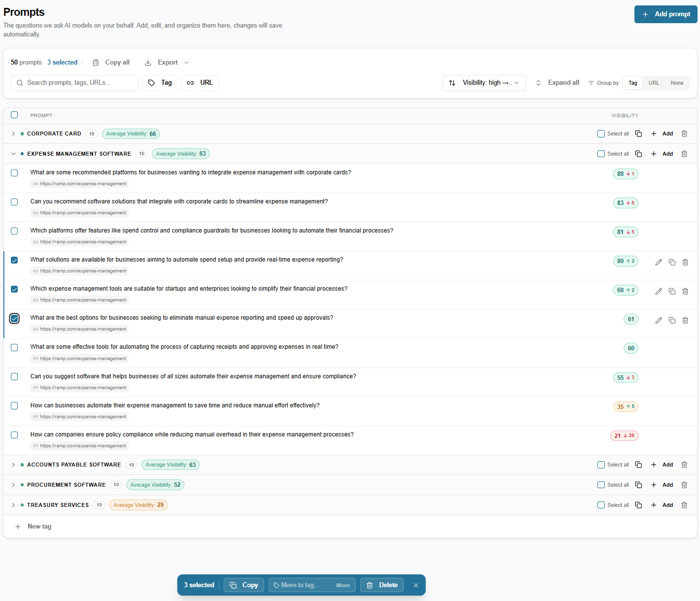The image size is (700, 601).
Task: Edit the 'automate spend setup' prompt pencil icon
Action: click(x=659, y=262)
